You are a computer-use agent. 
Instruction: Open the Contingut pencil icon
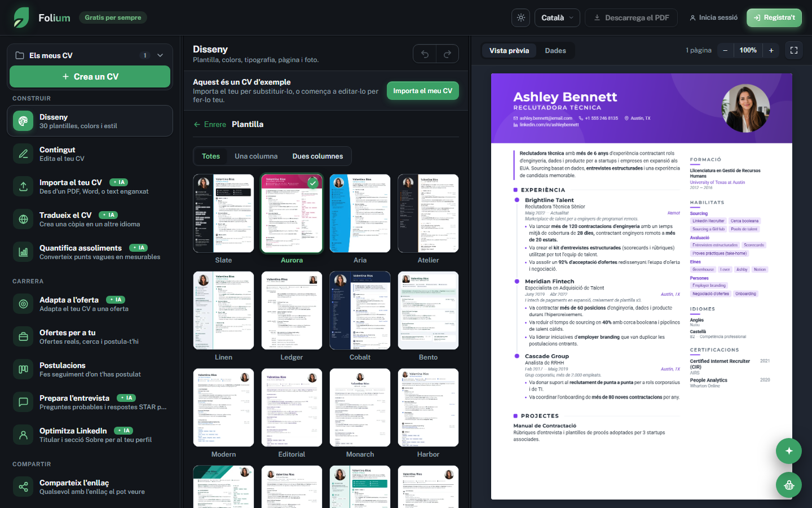click(x=23, y=154)
